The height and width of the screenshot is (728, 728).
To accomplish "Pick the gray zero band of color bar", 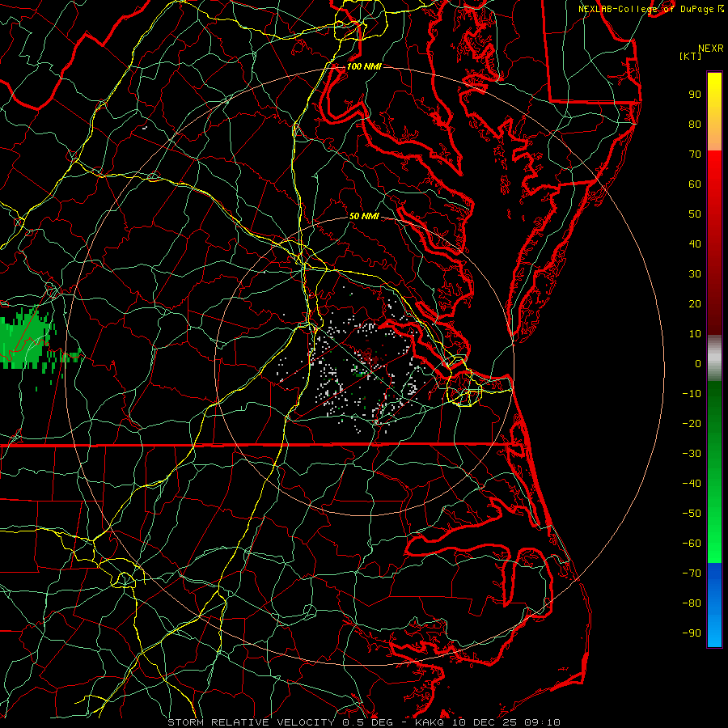I will tap(714, 358).
